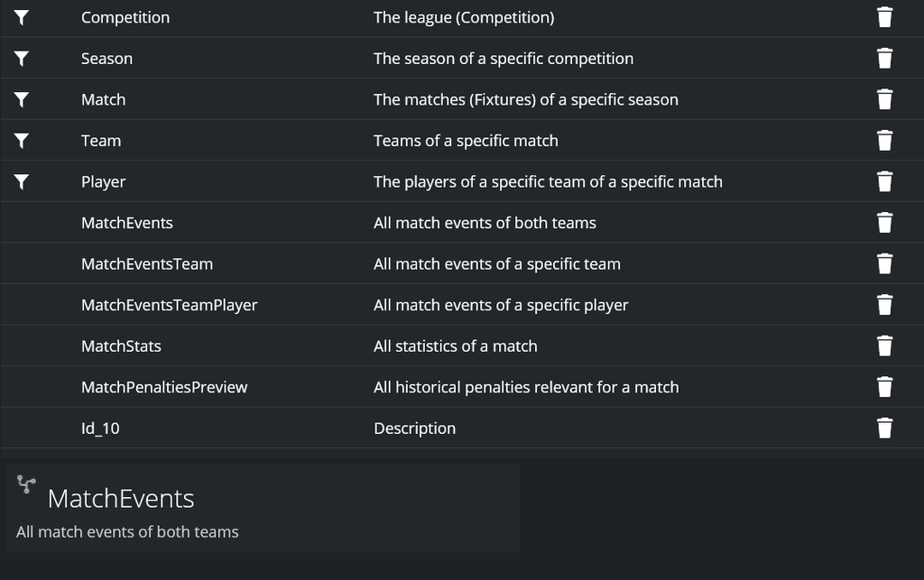Image resolution: width=924 pixels, height=580 pixels.
Task: Delete the Competition row with trash icon
Action: 884,17
